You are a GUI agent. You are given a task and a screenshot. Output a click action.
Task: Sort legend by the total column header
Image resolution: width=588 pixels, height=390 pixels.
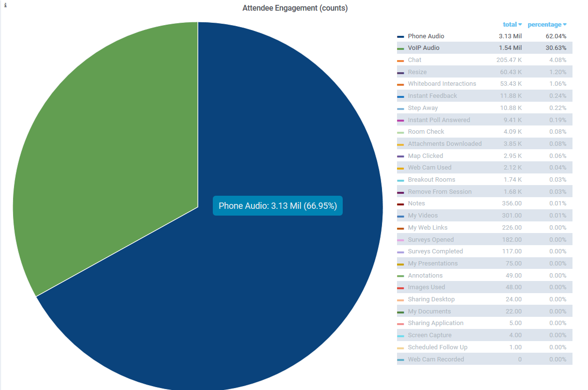[511, 24]
